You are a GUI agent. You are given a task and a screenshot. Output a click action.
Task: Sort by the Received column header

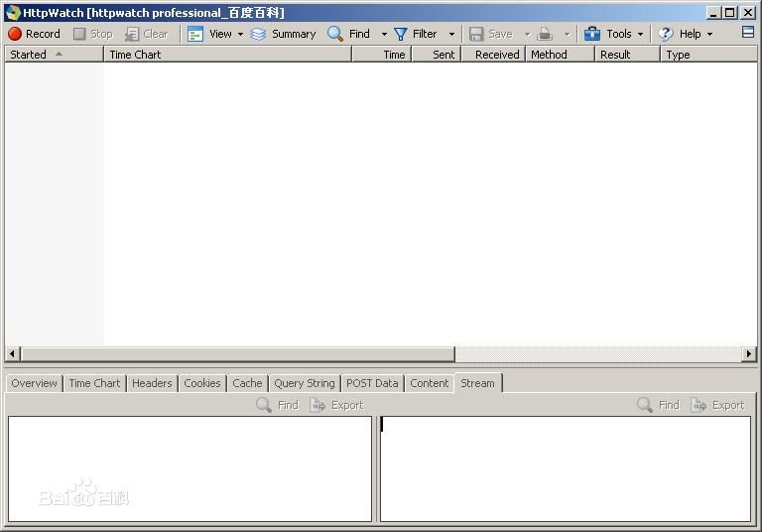click(x=493, y=55)
